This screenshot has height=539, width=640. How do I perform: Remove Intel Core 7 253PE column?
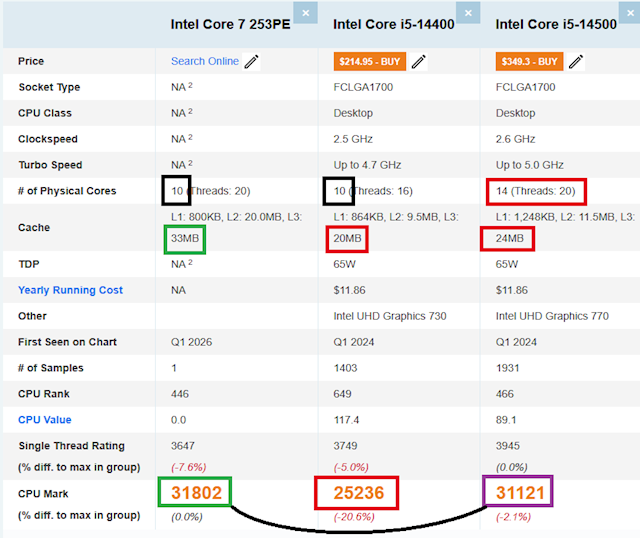point(306,13)
